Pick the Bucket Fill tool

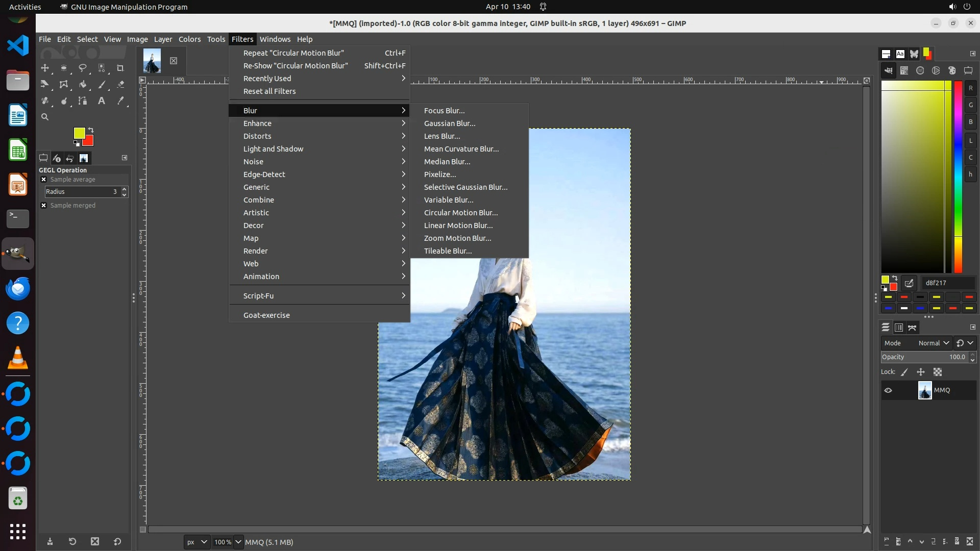[83, 84]
